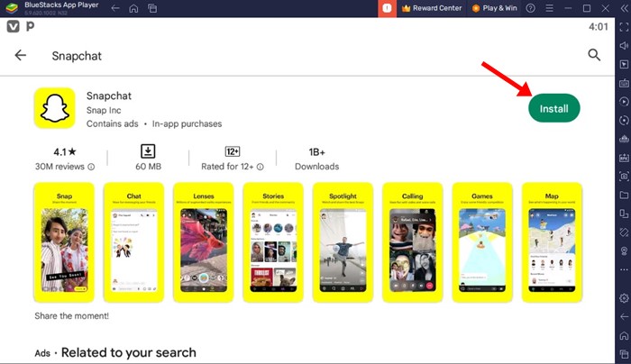631x364 pixels.
Task: Click the P status bar notification icon
Action: (30, 27)
